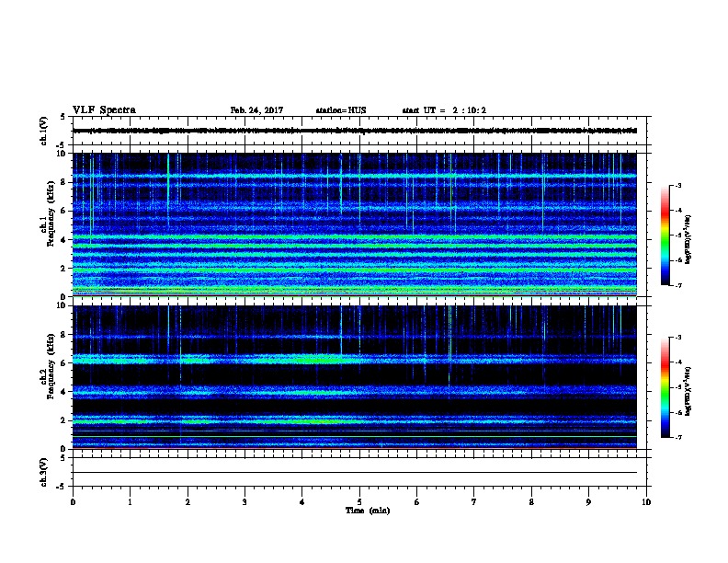Click the ch.1 waveform trace strip
Screen dimensions: 728x563
pos(355,131)
